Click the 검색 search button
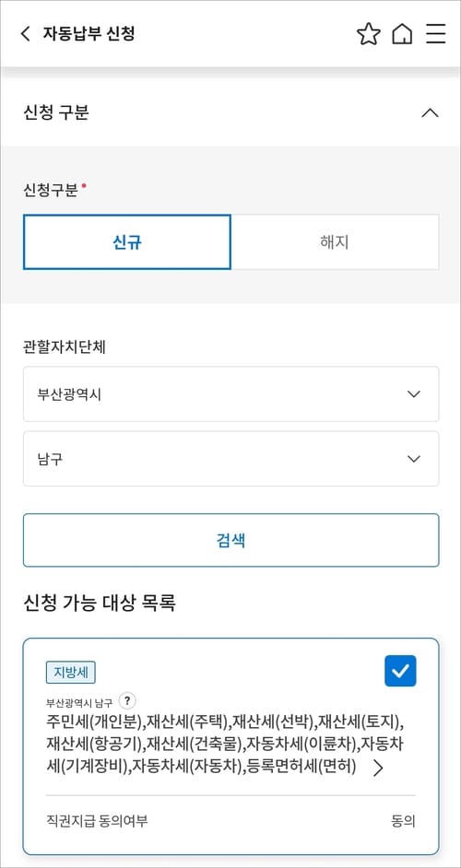The width and height of the screenshot is (461, 868). coord(231,540)
